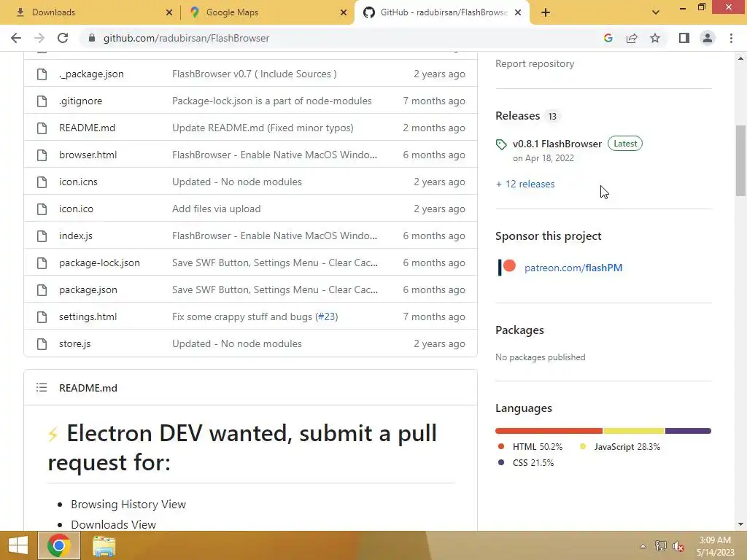Go back using browser back arrow
Image resolution: width=747 pixels, height=560 pixels.
coord(16,38)
